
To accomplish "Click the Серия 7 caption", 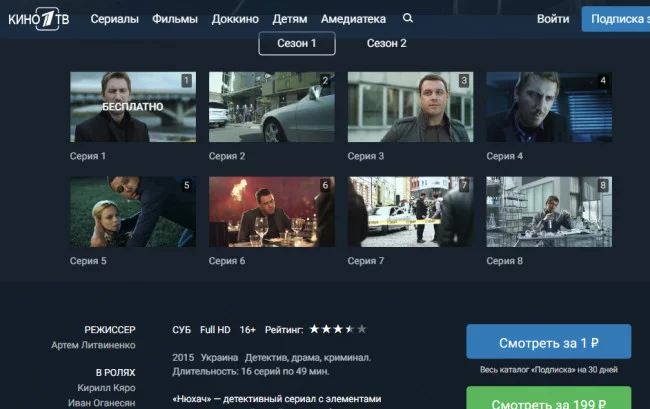I will pyautogui.click(x=366, y=261).
